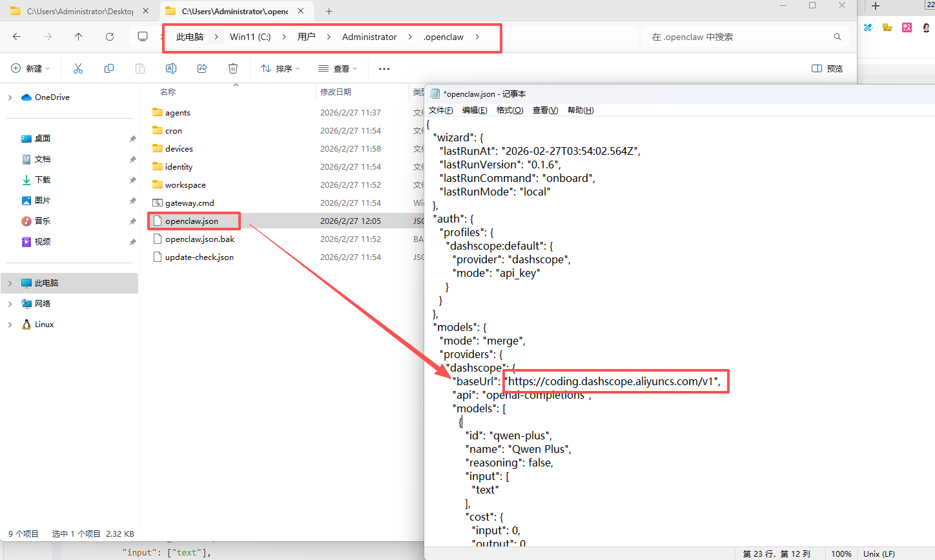Click the Share icon in toolbar
Image resolution: width=935 pixels, height=560 pixels.
[x=202, y=68]
